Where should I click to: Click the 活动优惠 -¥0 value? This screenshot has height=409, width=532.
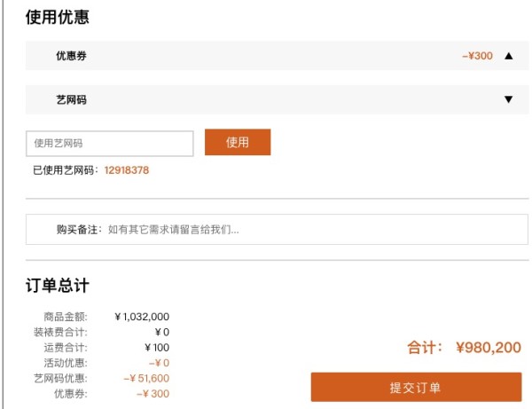coord(159,363)
